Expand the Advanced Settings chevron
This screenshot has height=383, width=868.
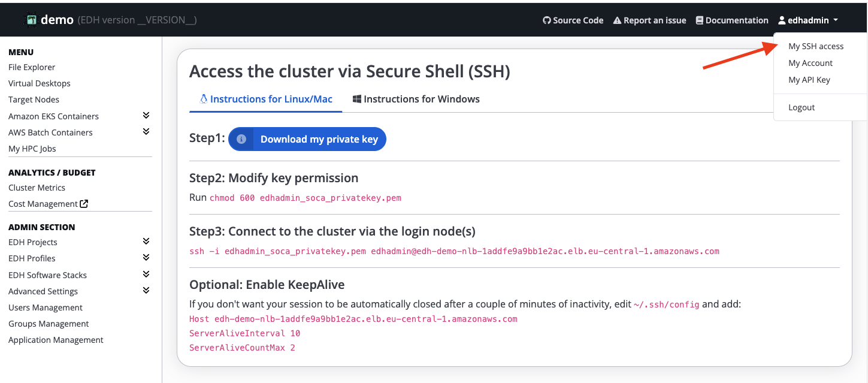coord(146,291)
